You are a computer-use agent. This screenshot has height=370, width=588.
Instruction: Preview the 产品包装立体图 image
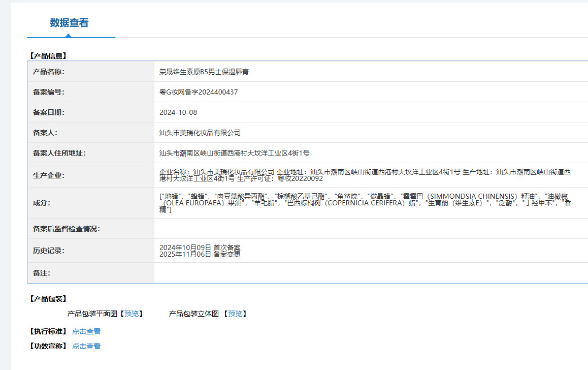(235, 314)
